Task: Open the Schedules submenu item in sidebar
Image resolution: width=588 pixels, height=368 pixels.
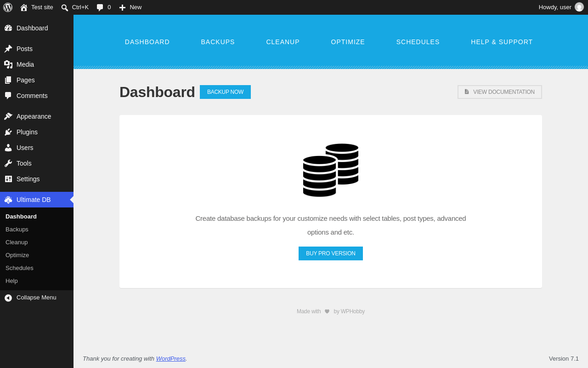Action: coord(19,268)
